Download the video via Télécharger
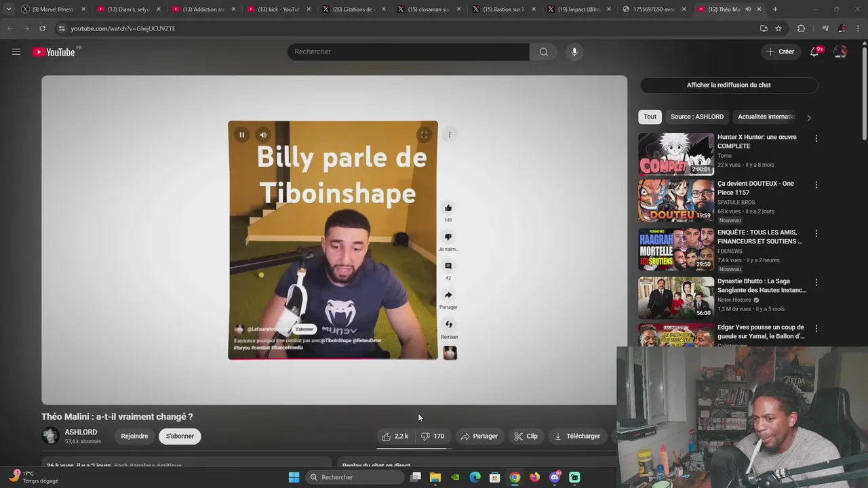This screenshot has height=488, width=868. (x=577, y=436)
